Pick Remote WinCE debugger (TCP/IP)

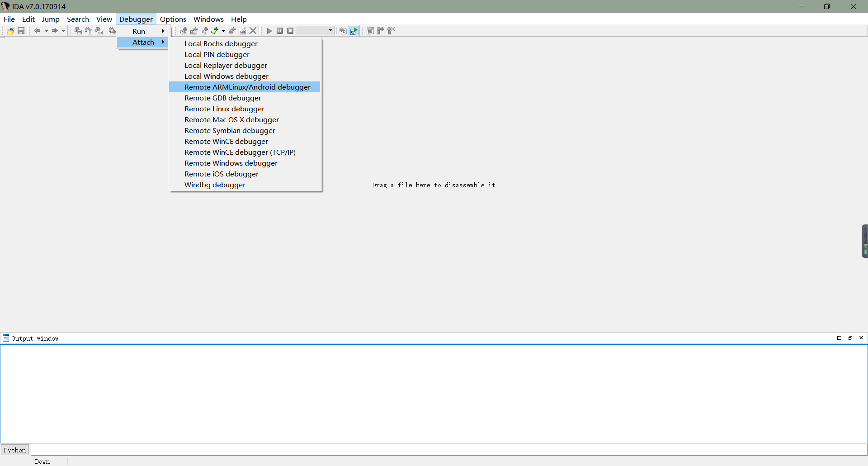click(x=245, y=152)
